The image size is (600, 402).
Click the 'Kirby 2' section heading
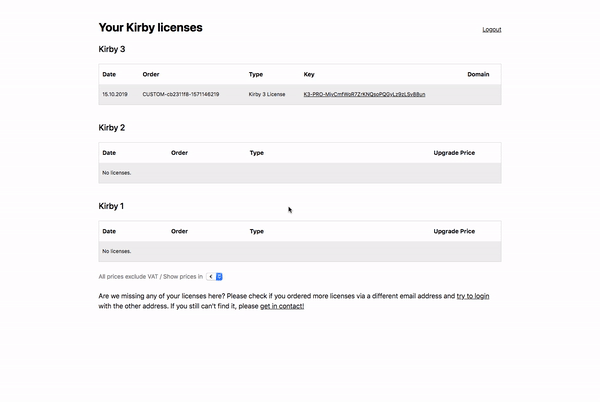click(x=112, y=127)
